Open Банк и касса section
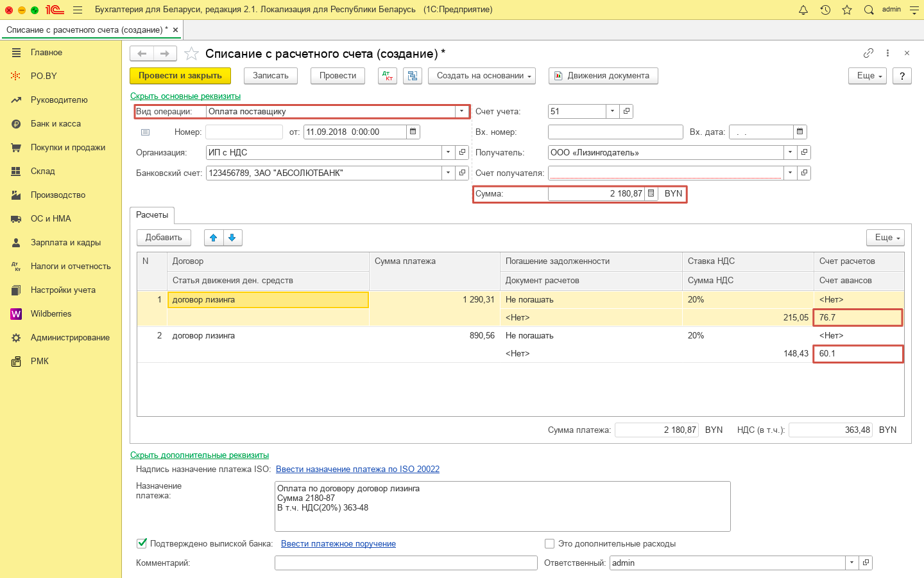Screen dimensions: 924x578 click(x=56, y=123)
